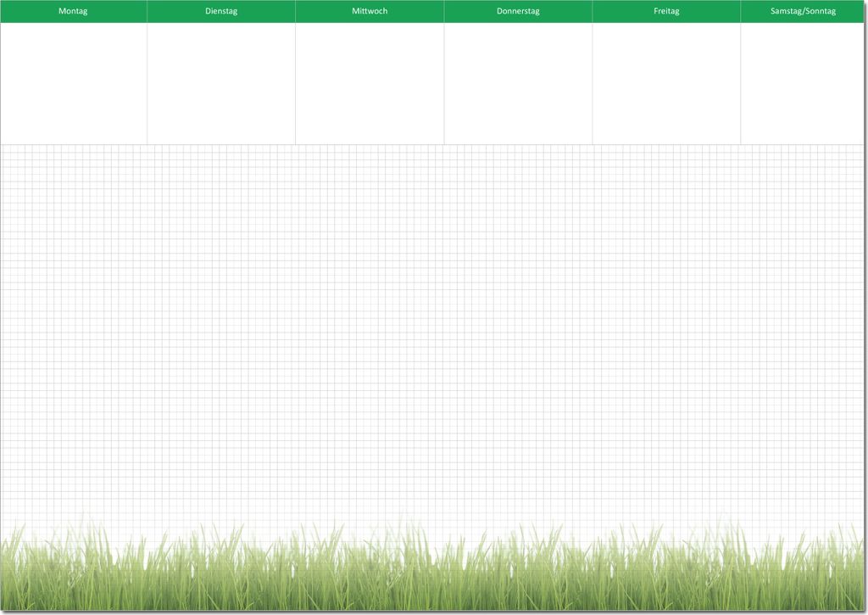Click the Montag column header

point(73,11)
